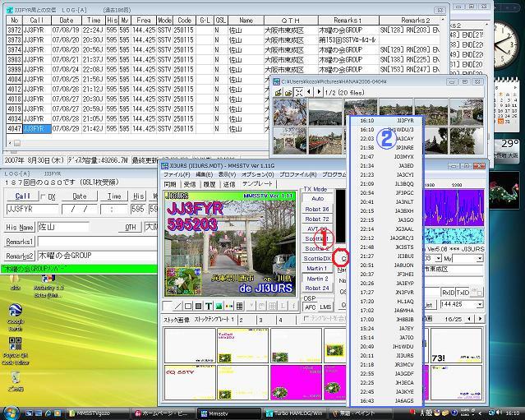Open Psytec QR Code Editor desktop icon
525x420 pixels.
(x=16, y=351)
